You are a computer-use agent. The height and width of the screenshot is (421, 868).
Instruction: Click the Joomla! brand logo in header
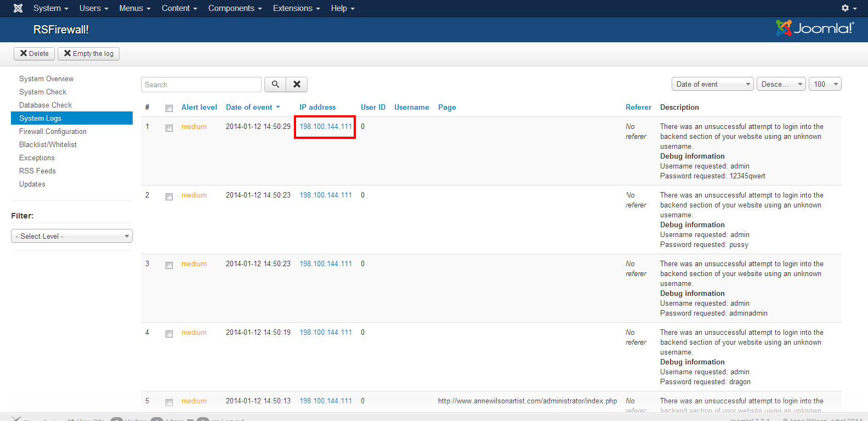coord(815,28)
